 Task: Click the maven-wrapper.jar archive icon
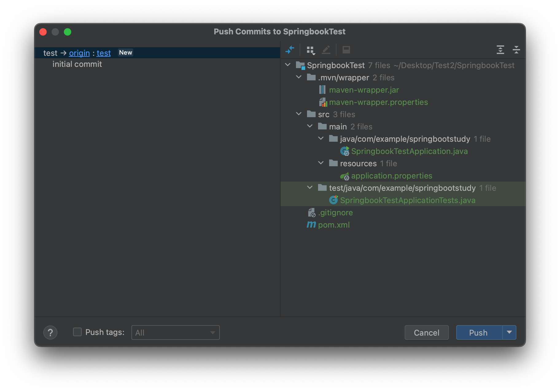click(322, 90)
